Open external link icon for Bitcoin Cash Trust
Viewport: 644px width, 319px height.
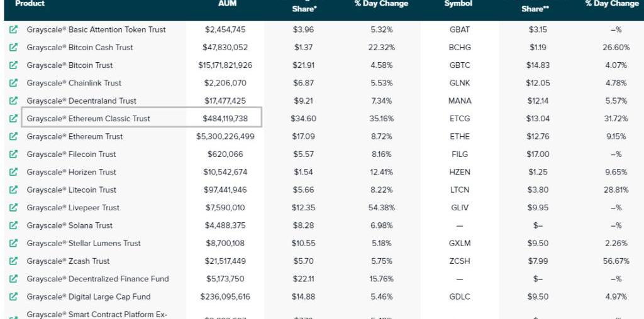(14, 47)
